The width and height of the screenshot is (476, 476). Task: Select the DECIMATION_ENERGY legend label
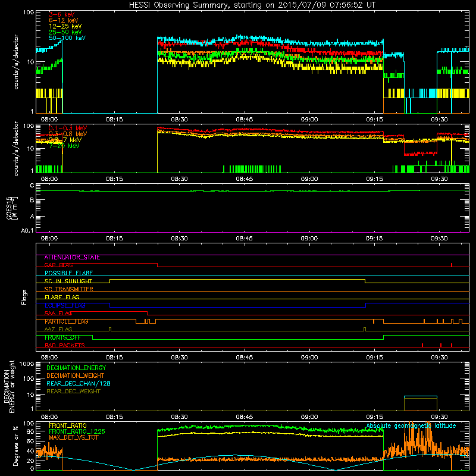pyautogui.click(x=76, y=368)
